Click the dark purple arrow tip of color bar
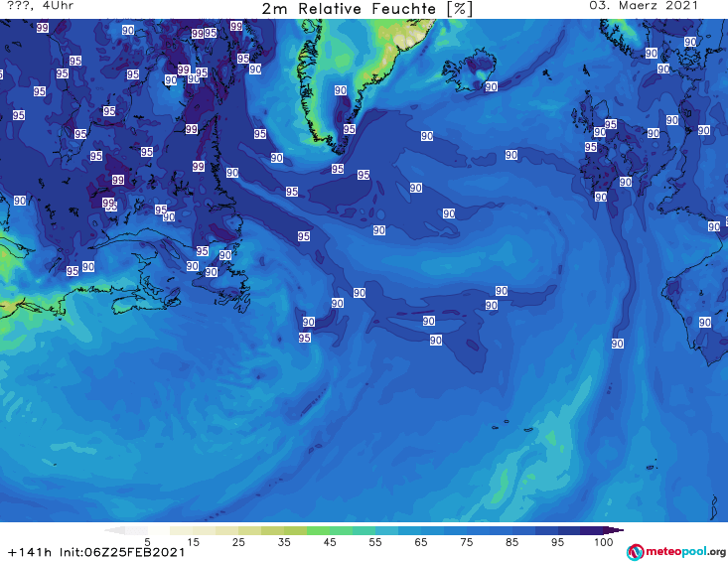 click(x=614, y=530)
